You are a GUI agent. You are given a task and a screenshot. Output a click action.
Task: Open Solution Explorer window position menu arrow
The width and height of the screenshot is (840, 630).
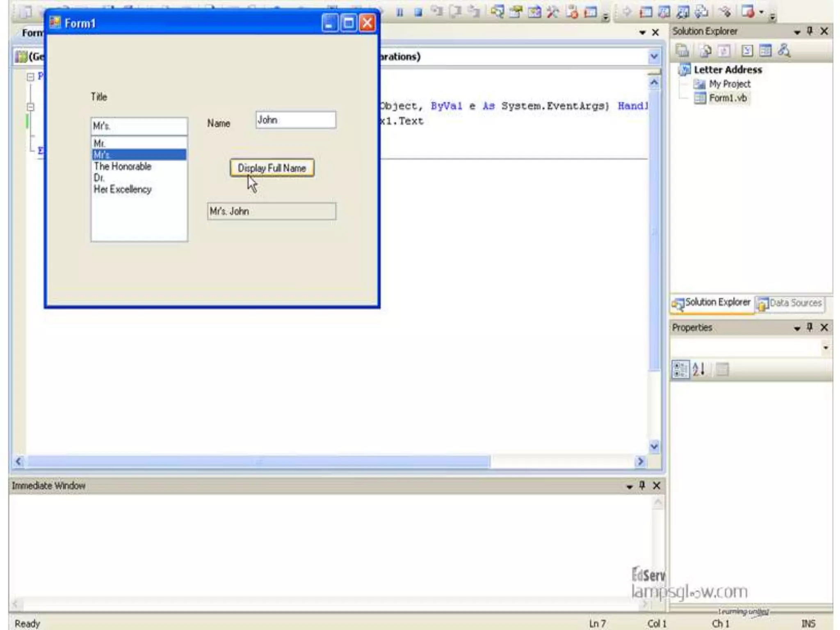click(797, 32)
